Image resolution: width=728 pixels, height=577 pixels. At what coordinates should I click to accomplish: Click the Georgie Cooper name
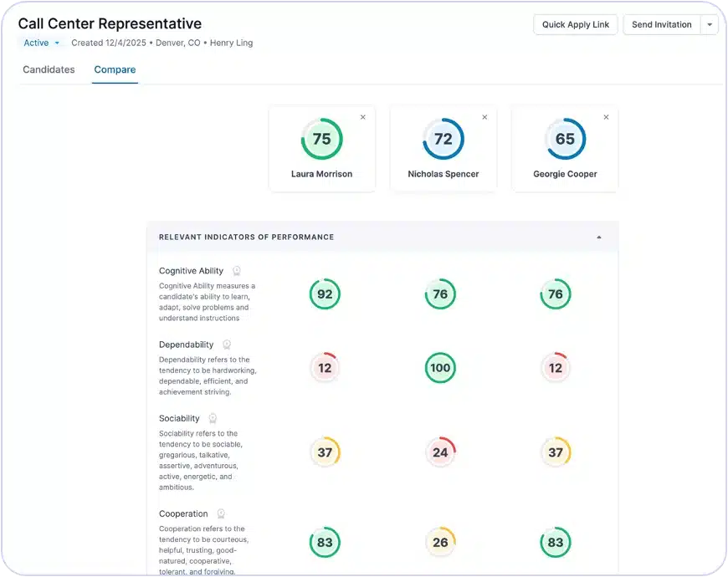pos(565,174)
